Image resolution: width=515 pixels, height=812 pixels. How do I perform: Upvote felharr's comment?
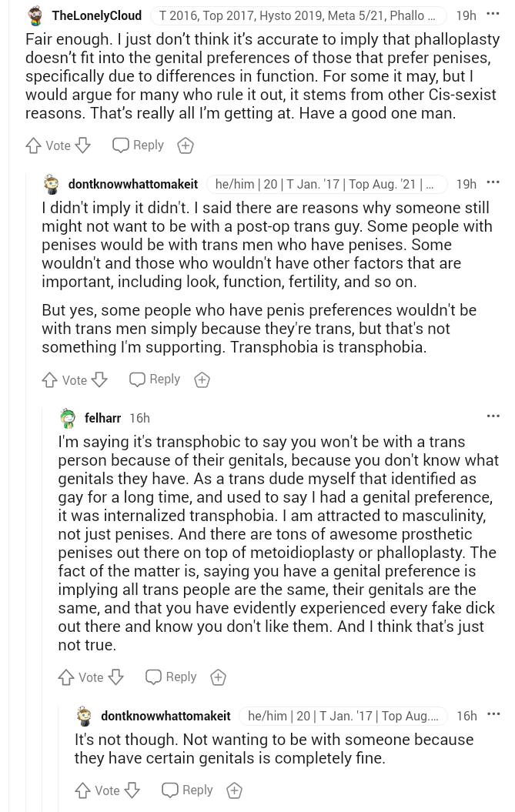pos(66,677)
